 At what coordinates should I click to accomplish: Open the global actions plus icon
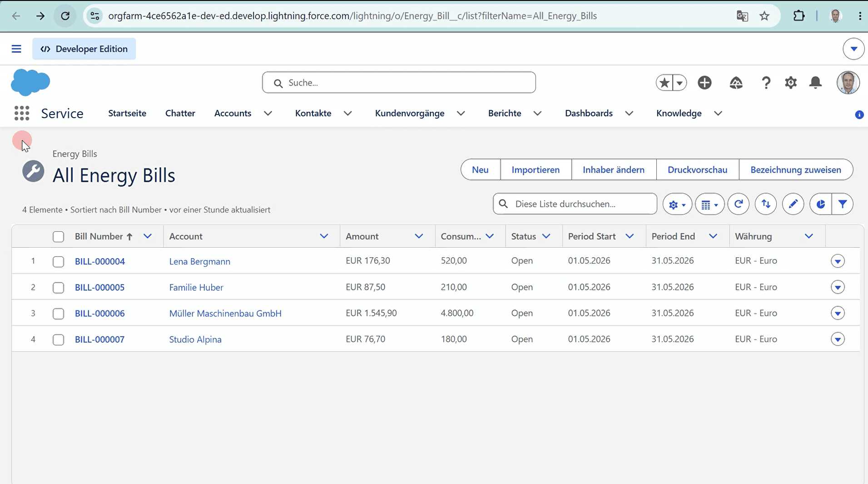coord(704,83)
